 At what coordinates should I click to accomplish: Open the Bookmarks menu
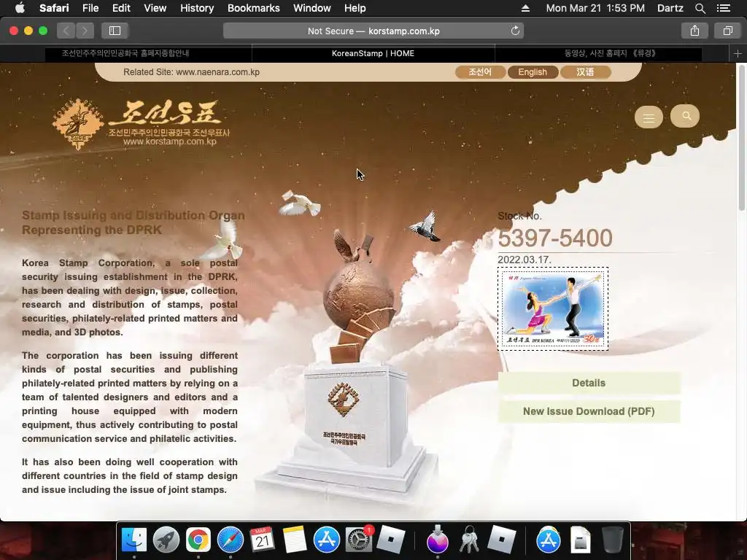[253, 8]
